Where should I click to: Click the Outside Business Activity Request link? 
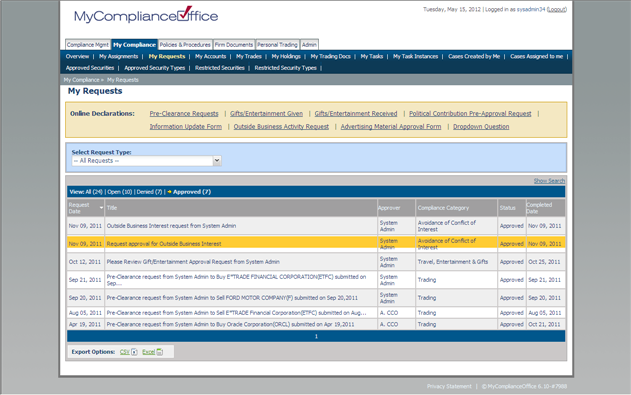click(281, 127)
